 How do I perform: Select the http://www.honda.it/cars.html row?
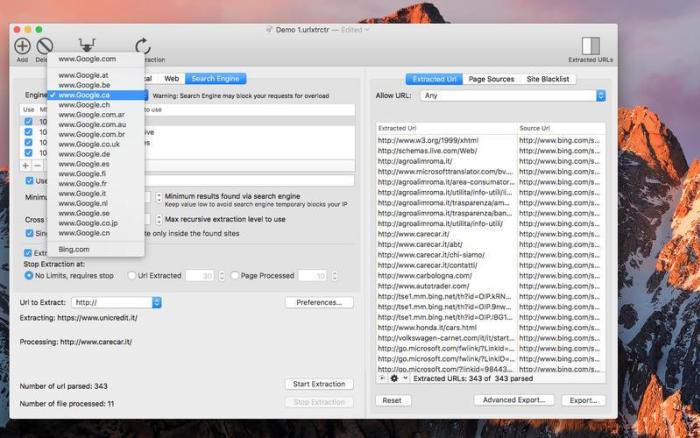(x=491, y=328)
